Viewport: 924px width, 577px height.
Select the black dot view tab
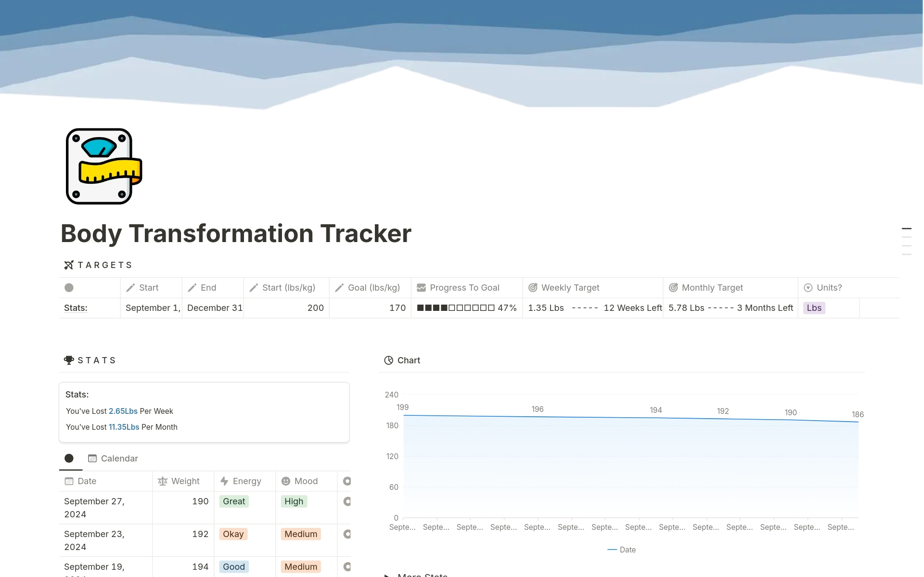69,458
